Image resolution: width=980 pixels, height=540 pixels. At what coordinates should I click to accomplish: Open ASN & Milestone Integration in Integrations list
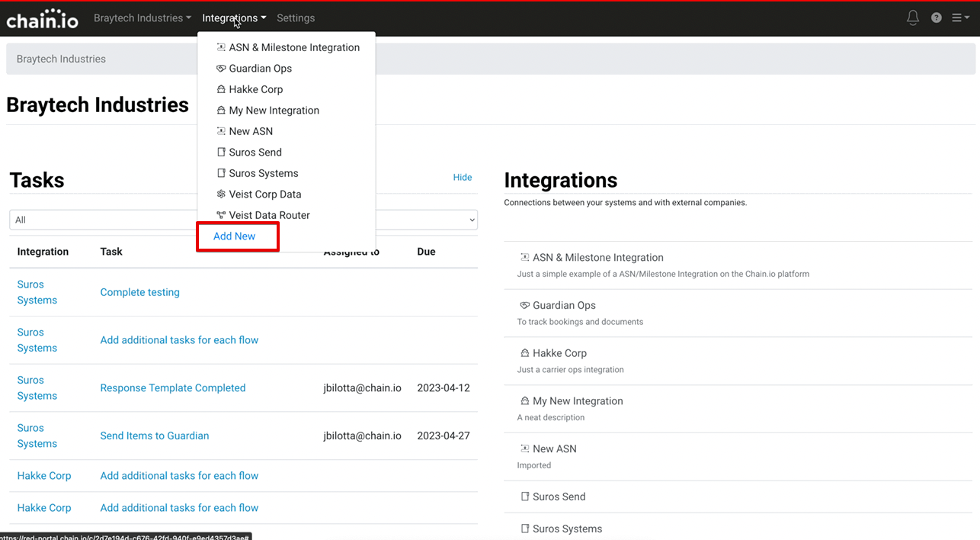tap(598, 258)
